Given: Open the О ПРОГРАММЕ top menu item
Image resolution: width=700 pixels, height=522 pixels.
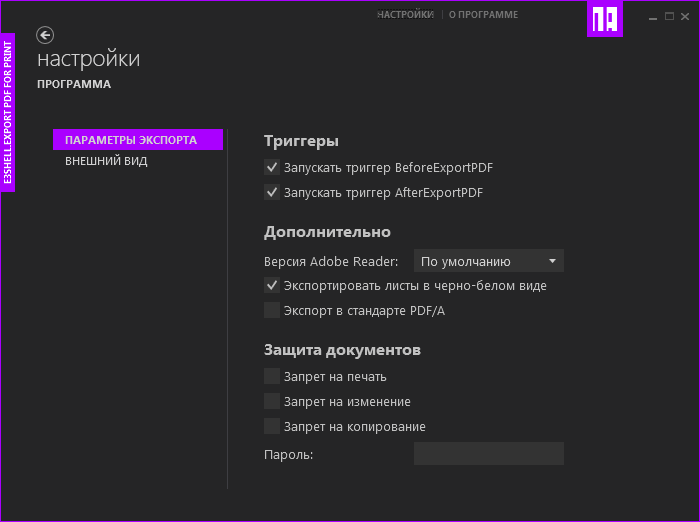Looking at the screenshot, I should pos(484,15).
